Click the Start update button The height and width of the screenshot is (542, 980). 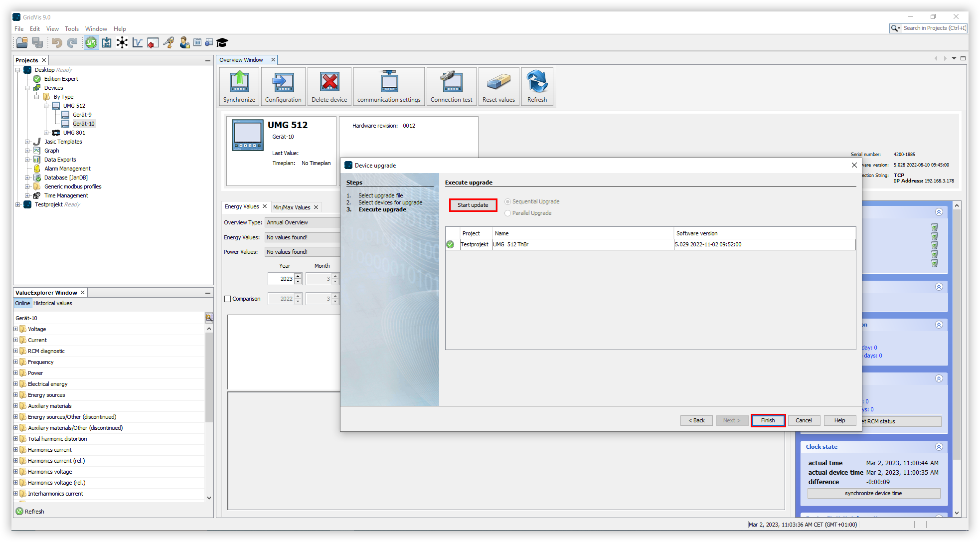click(473, 204)
